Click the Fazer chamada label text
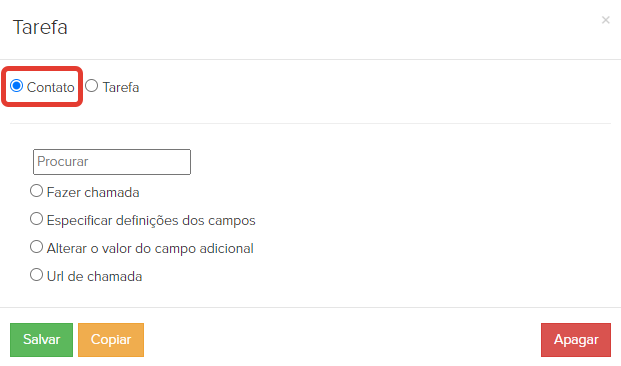 (x=93, y=193)
